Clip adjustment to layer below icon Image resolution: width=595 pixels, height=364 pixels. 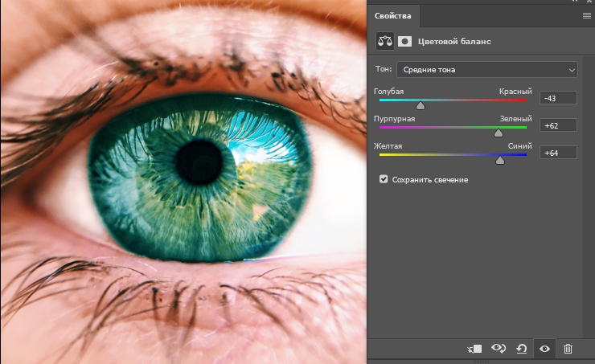point(474,349)
